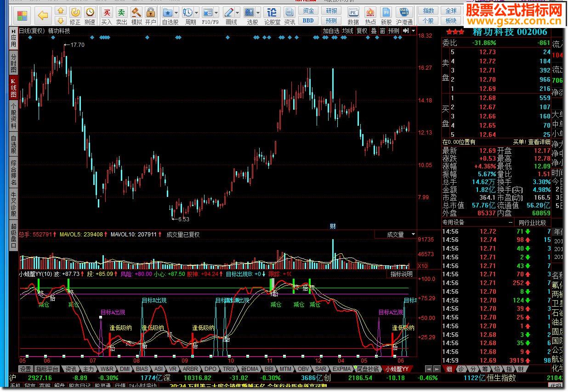The height and width of the screenshot is (392, 568).
Task: Toggle 预测 forecast on chart
Action: [394, 31]
